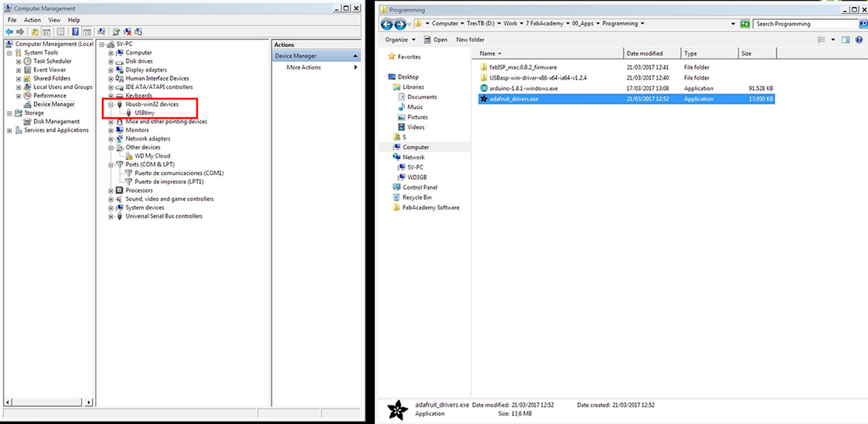Click the Recycle Bin icon in navigation pane

396,198
